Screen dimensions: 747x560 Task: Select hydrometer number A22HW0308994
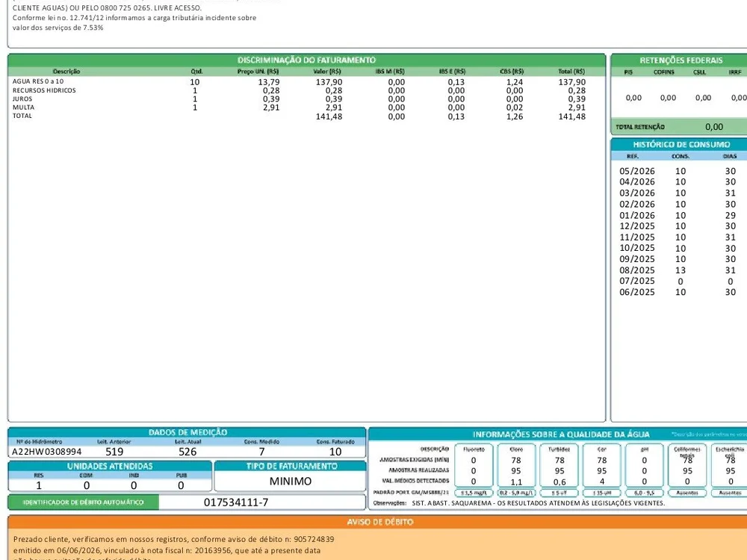46,452
